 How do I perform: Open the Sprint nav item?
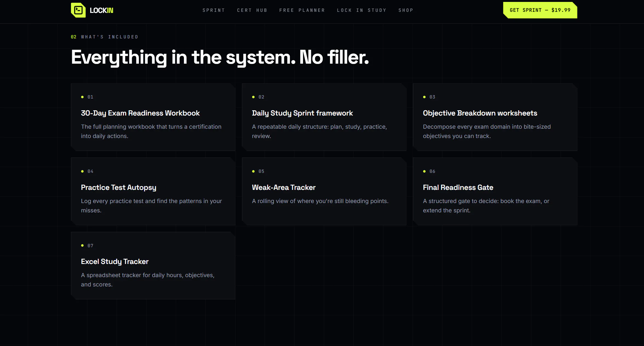coord(214,10)
